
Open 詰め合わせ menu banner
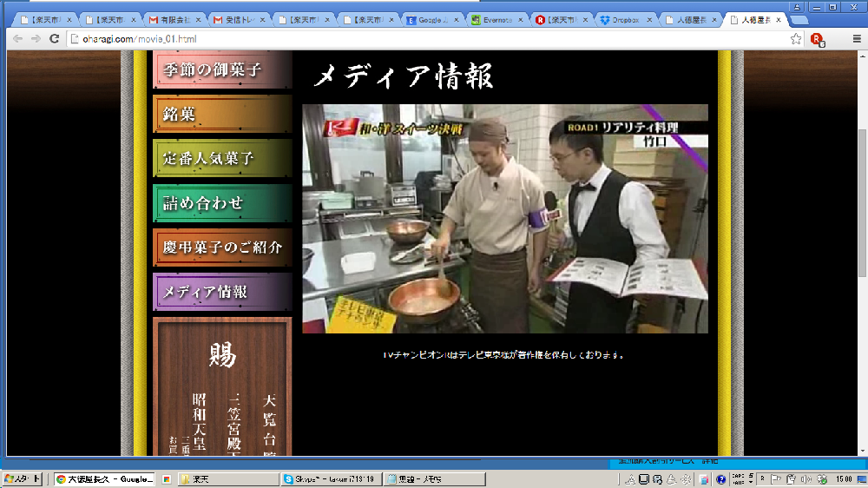222,202
